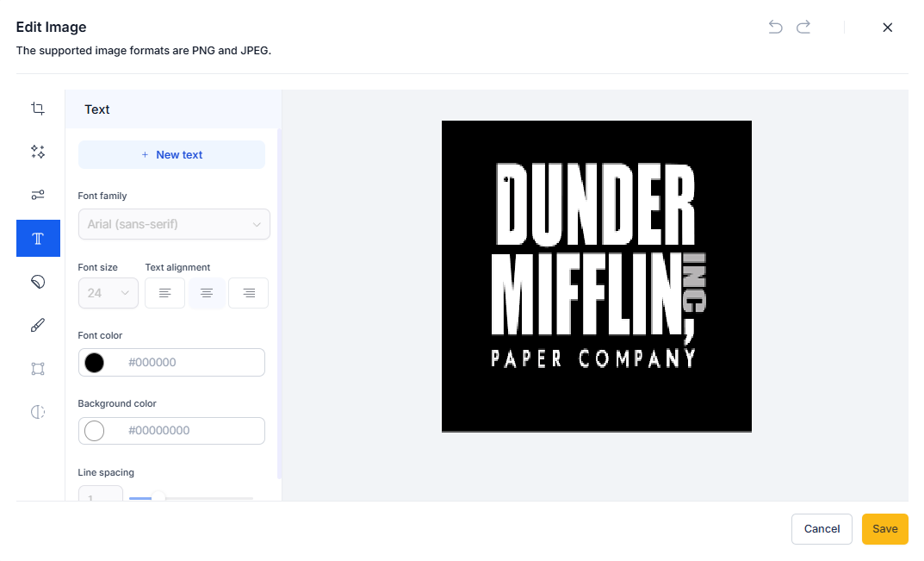Open the Font size dropdown
Viewport: 924px width, 561px height.
coord(108,293)
